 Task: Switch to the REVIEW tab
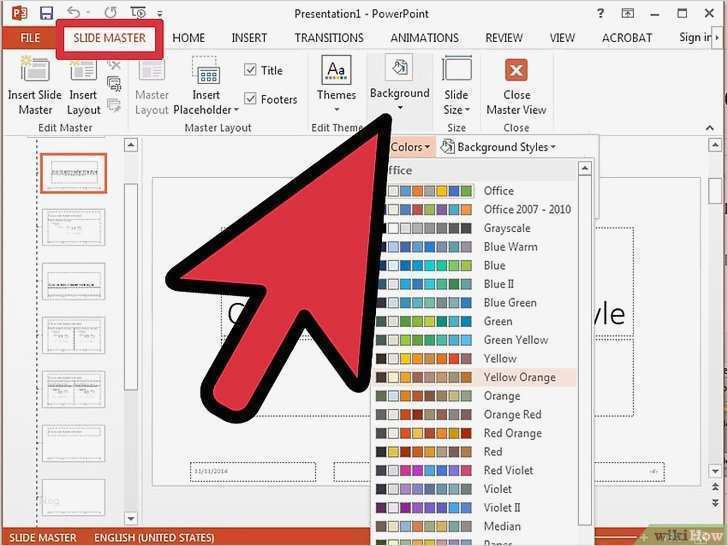[x=504, y=38]
